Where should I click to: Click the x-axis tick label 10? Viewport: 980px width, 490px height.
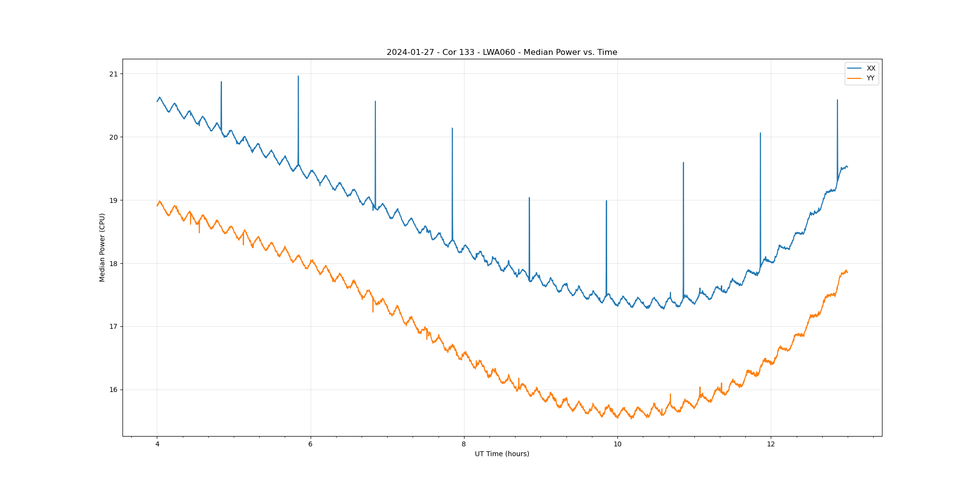[x=617, y=444]
